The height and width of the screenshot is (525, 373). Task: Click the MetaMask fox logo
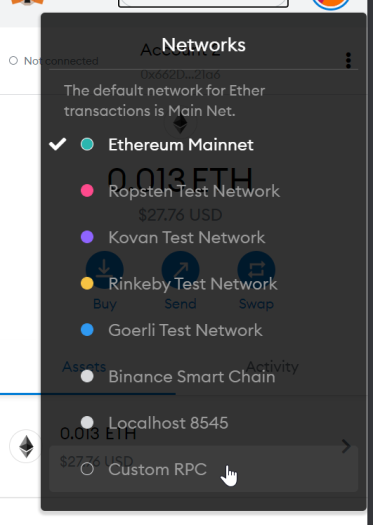click(x=27, y=2)
